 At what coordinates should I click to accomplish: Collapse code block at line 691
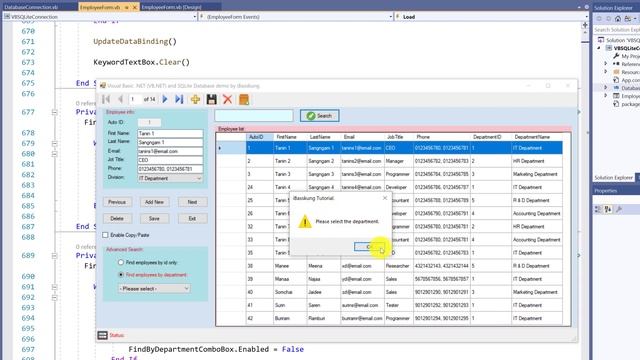pyautogui.click(x=54, y=287)
